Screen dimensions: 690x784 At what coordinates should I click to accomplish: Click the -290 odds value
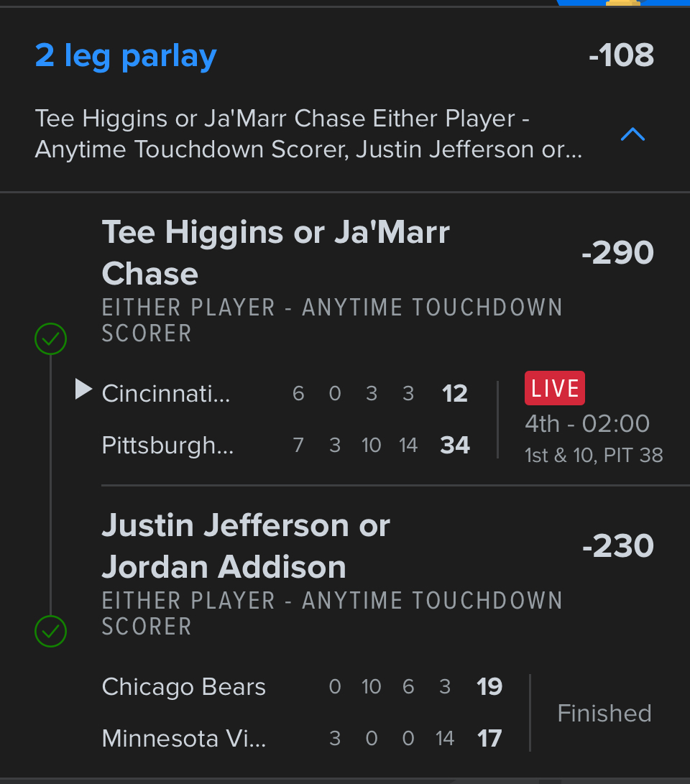pos(617,253)
